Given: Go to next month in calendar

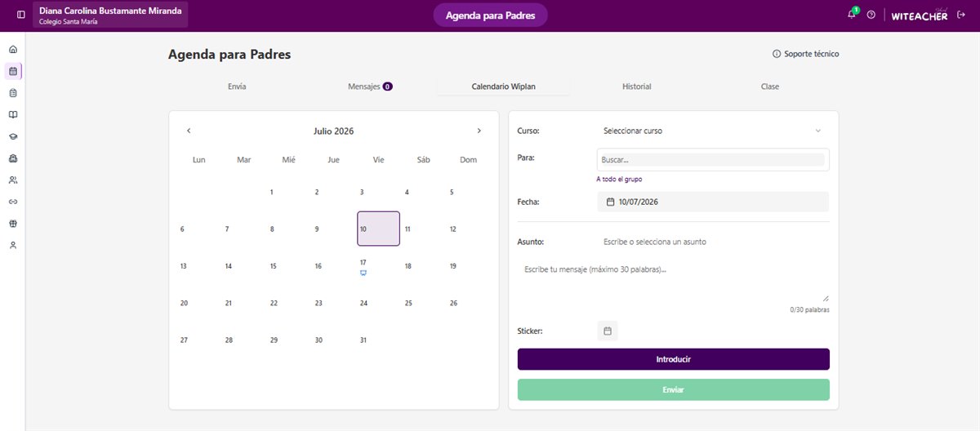Looking at the screenshot, I should coord(479,131).
